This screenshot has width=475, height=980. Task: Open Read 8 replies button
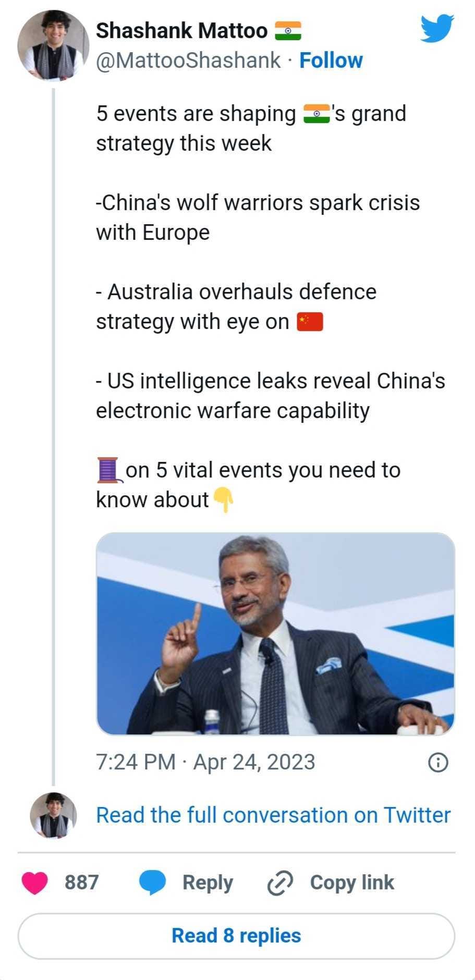coord(236,936)
